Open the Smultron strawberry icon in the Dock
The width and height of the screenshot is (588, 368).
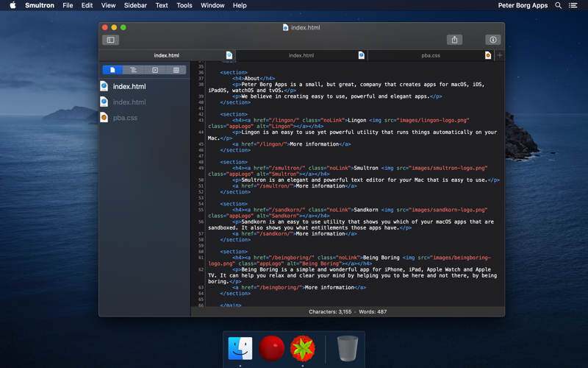pyautogui.click(x=303, y=348)
